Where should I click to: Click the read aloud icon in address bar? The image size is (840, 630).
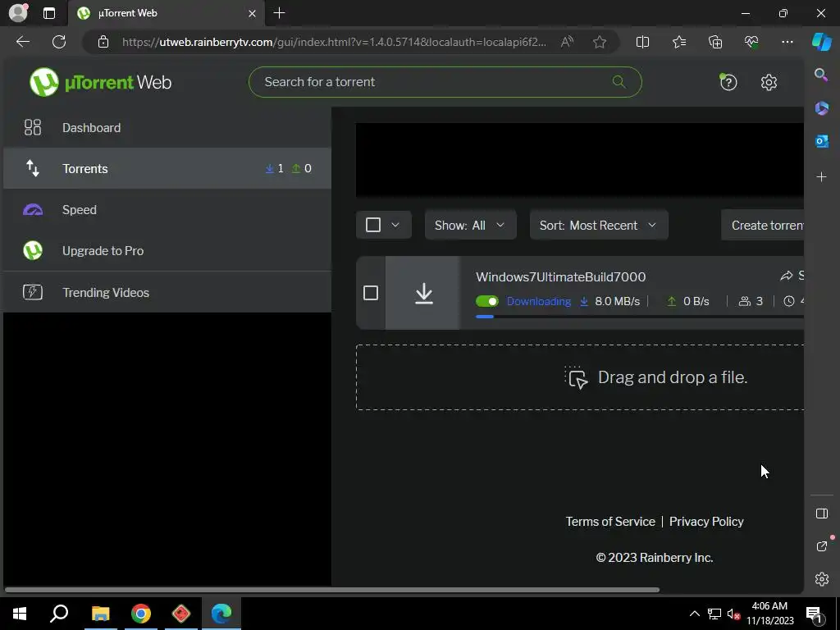tap(567, 42)
